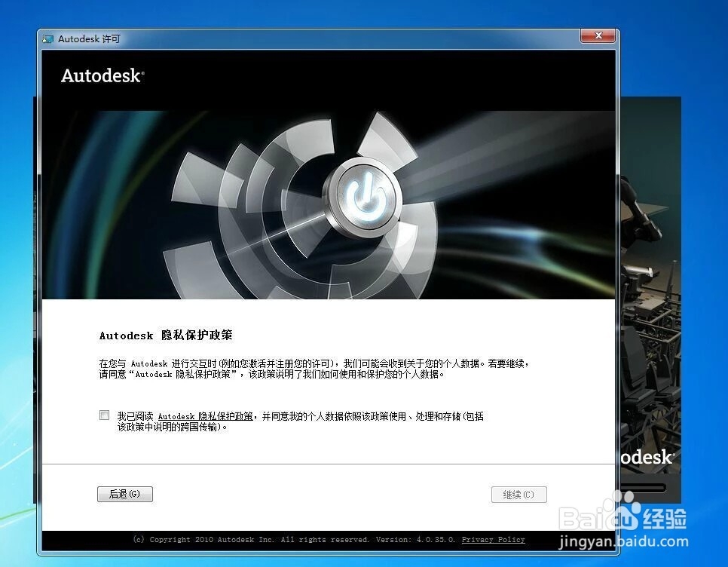
Task: Click the 后退(G) back button
Action: pos(125,494)
